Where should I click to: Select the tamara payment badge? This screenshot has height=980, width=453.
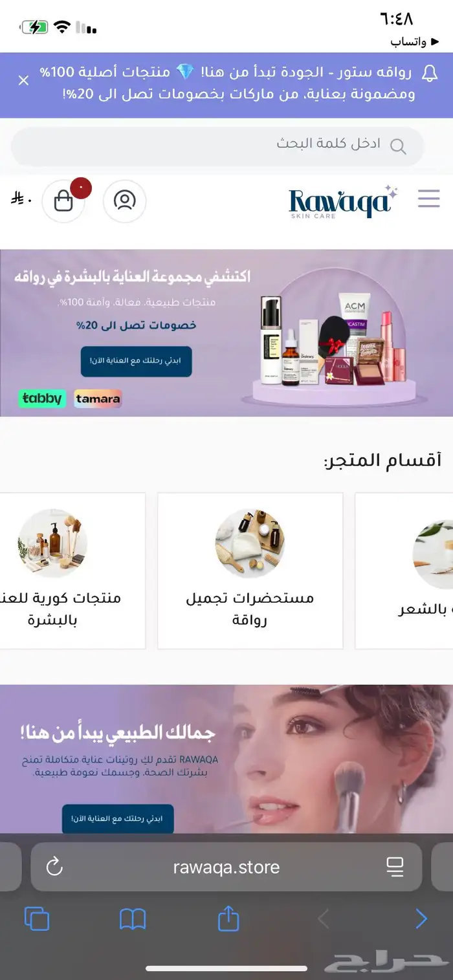click(x=98, y=398)
